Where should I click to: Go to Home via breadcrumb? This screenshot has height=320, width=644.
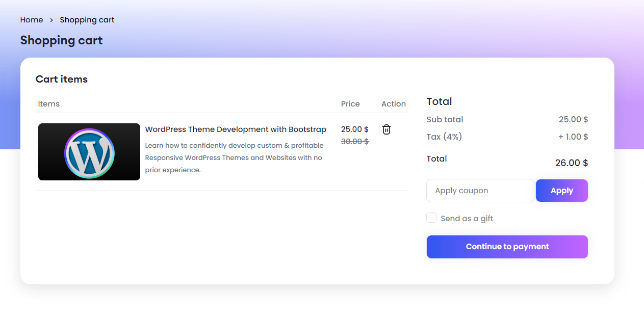pos(32,20)
